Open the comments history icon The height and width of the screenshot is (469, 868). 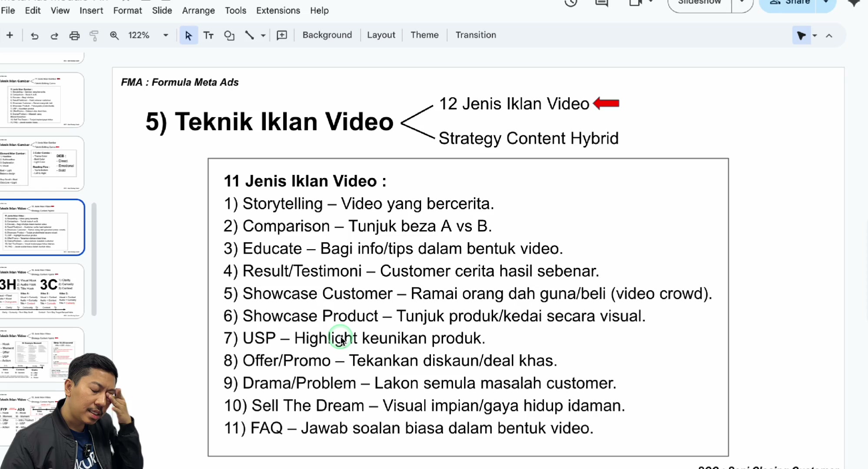tap(602, 3)
